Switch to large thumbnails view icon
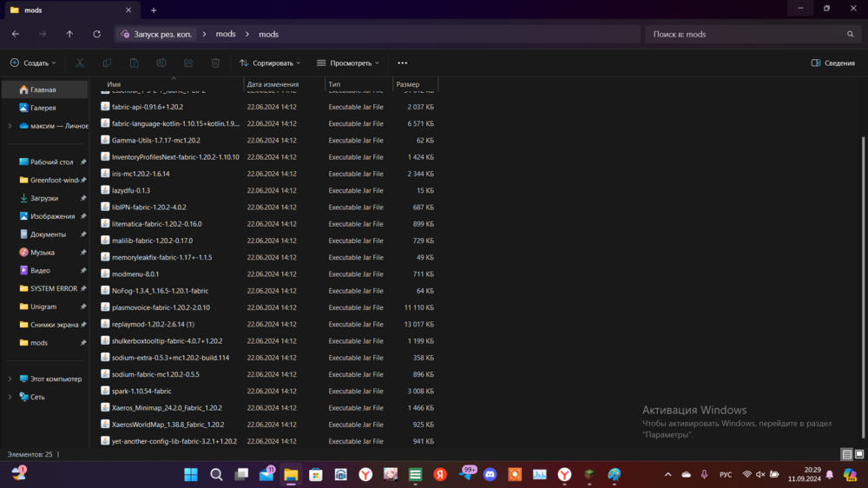This screenshot has height=488, width=868. click(859, 454)
